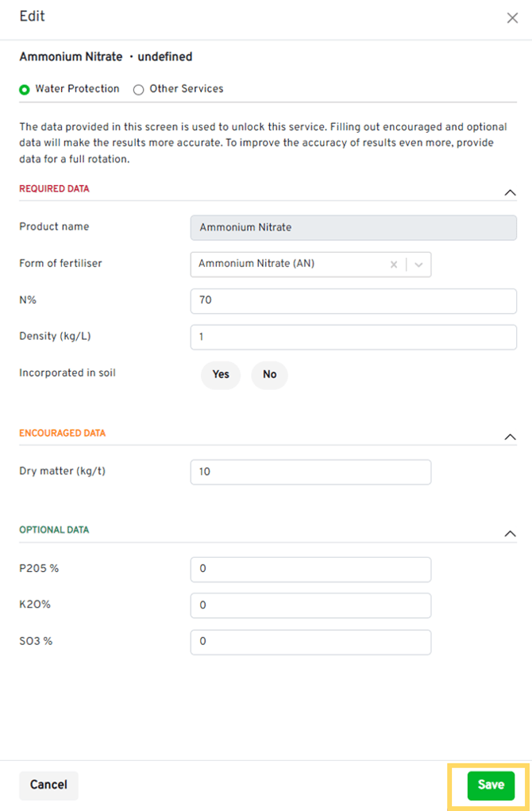
Task: Select the Other Services radio button
Action: (x=139, y=90)
